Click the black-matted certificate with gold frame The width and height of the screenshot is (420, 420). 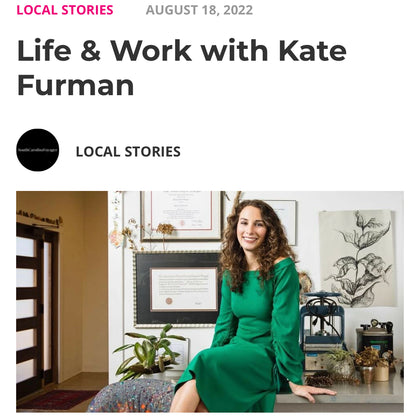[178, 289]
